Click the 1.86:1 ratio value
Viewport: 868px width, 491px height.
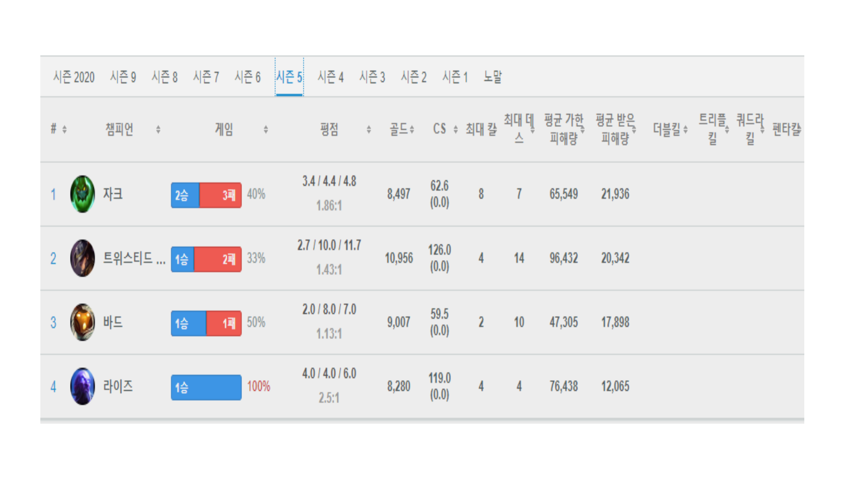329,206
